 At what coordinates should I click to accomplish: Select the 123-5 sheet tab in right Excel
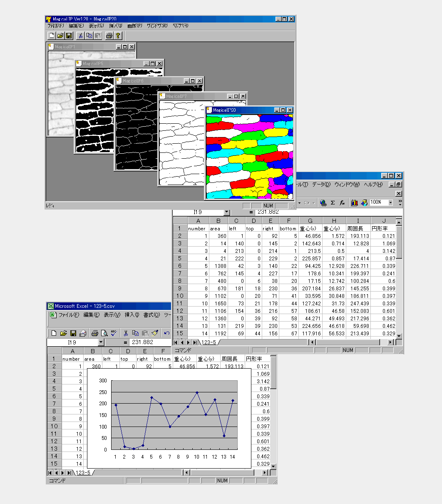click(x=209, y=342)
